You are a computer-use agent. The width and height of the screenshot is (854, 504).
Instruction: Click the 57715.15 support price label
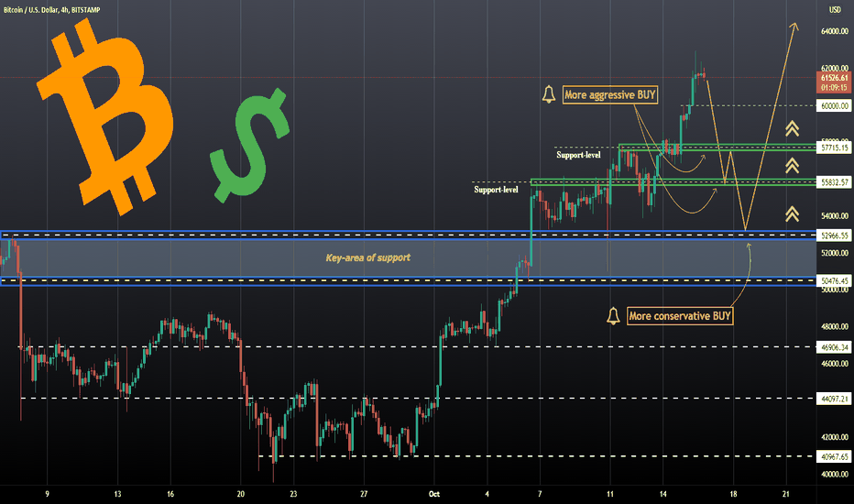click(834, 148)
